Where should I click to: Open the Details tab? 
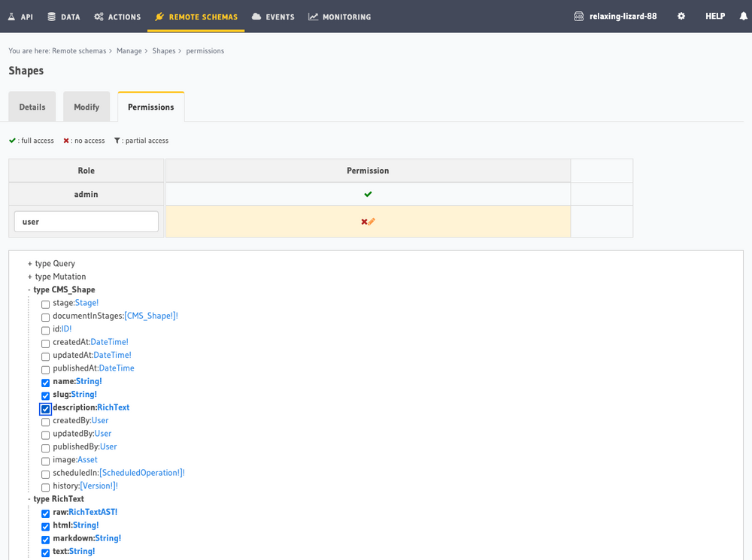[32, 106]
